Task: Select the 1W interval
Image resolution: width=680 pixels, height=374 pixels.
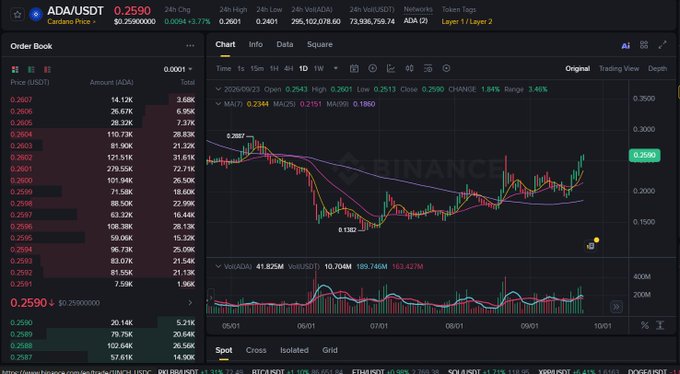Action: click(x=319, y=69)
